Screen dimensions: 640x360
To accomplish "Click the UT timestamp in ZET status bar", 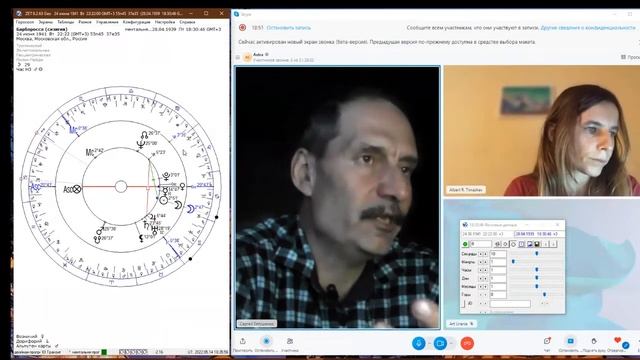I will (208, 352).
